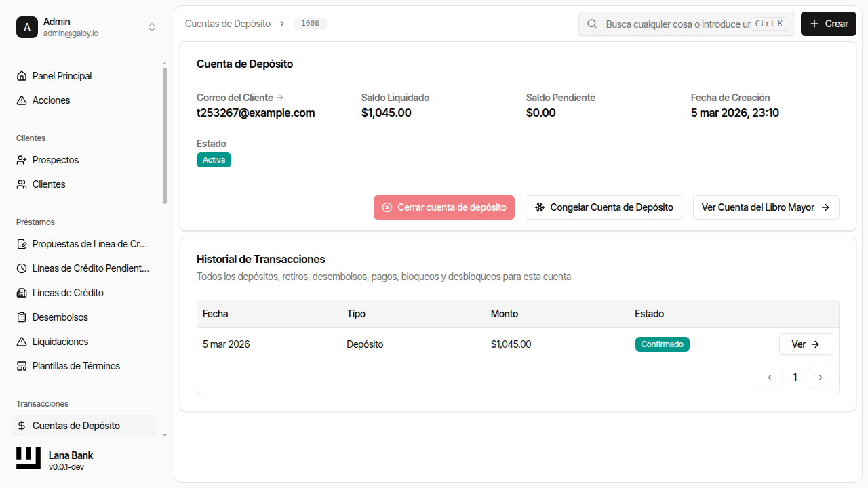Click the sidebar vertical scrollbar
This screenshot has height=488, width=868.
pyautogui.click(x=165, y=136)
